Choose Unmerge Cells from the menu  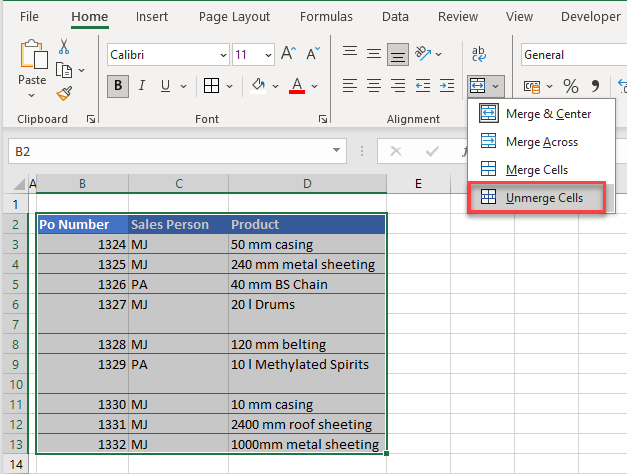544,198
